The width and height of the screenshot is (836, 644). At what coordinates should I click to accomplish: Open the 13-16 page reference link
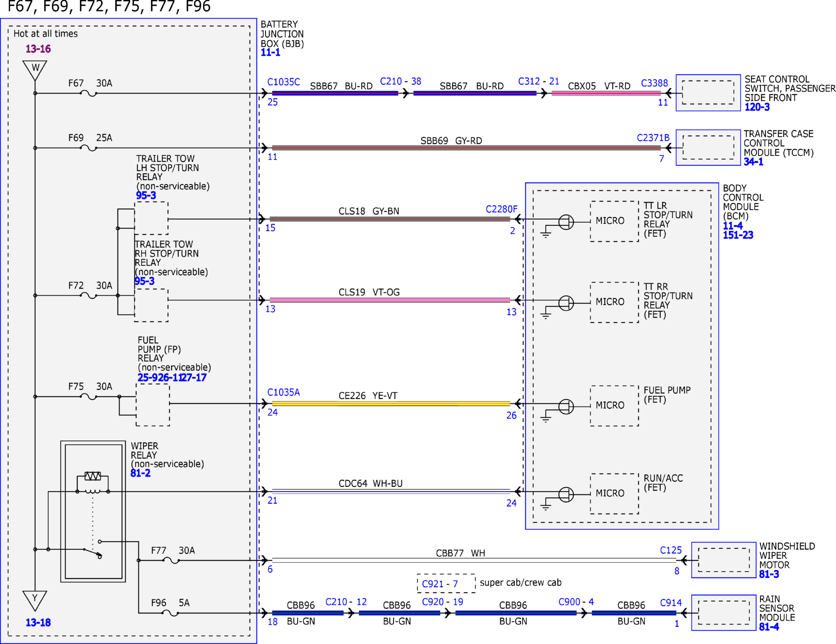38,49
